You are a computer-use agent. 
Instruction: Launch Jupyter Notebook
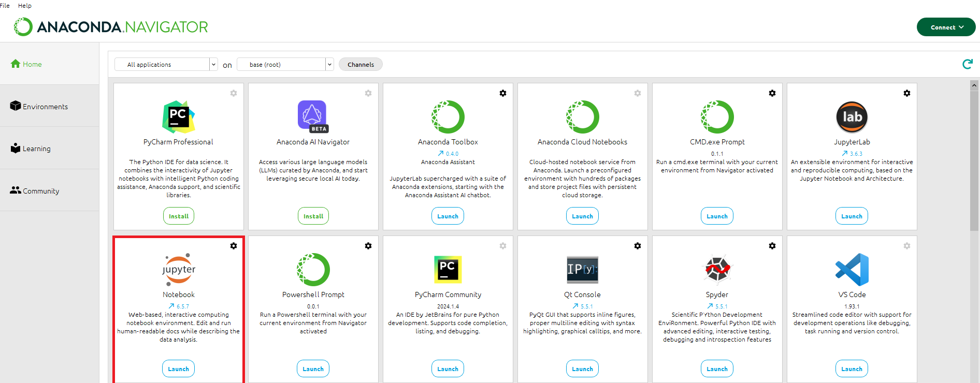[179, 369]
